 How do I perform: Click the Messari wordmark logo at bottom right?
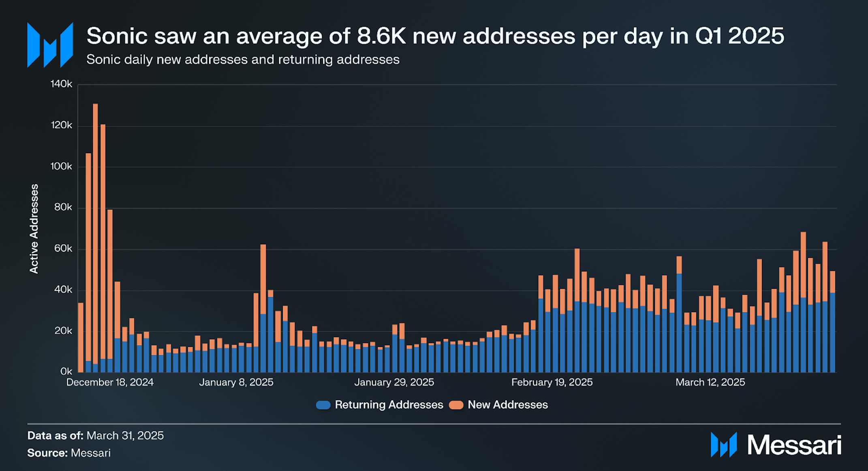[x=776, y=445]
